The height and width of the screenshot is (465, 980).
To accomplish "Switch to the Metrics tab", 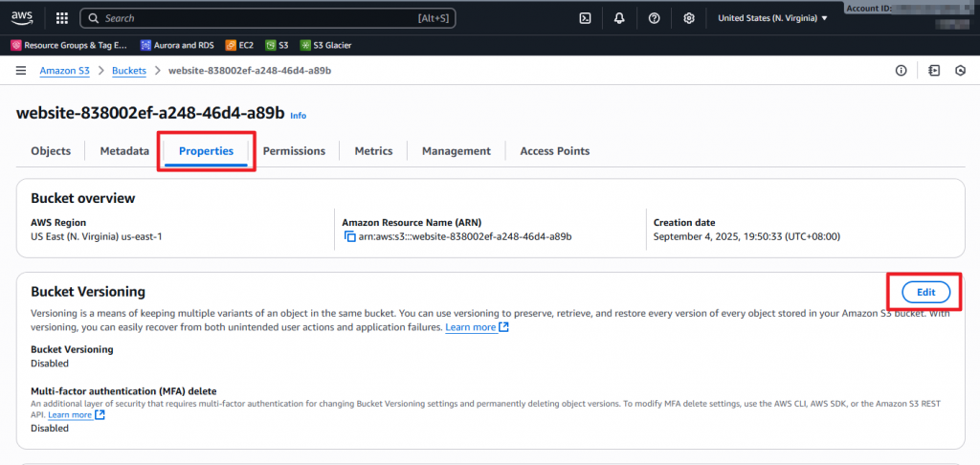I will pyautogui.click(x=374, y=150).
